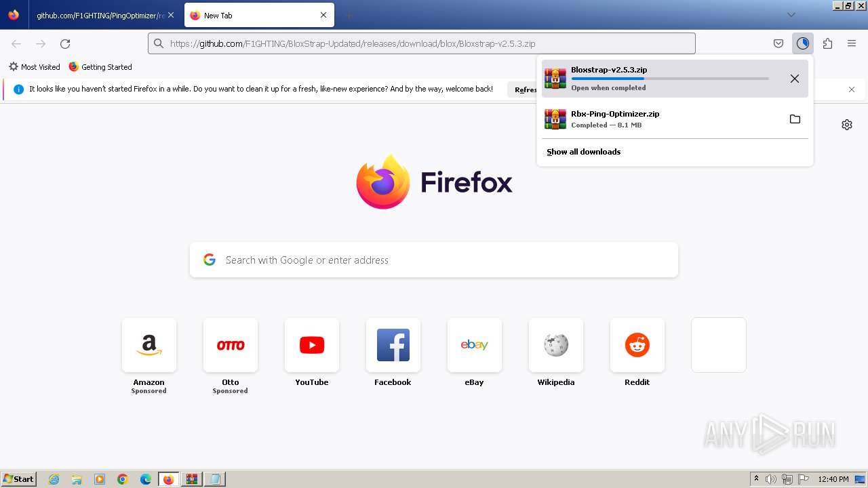
Task: Switch to the github.com PingOptimizer tab
Action: (100, 15)
